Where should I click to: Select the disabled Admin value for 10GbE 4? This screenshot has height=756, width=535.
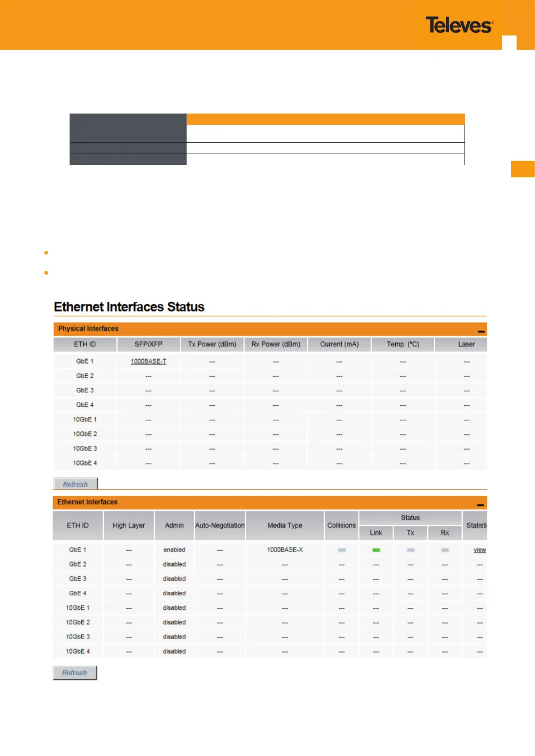(174, 651)
